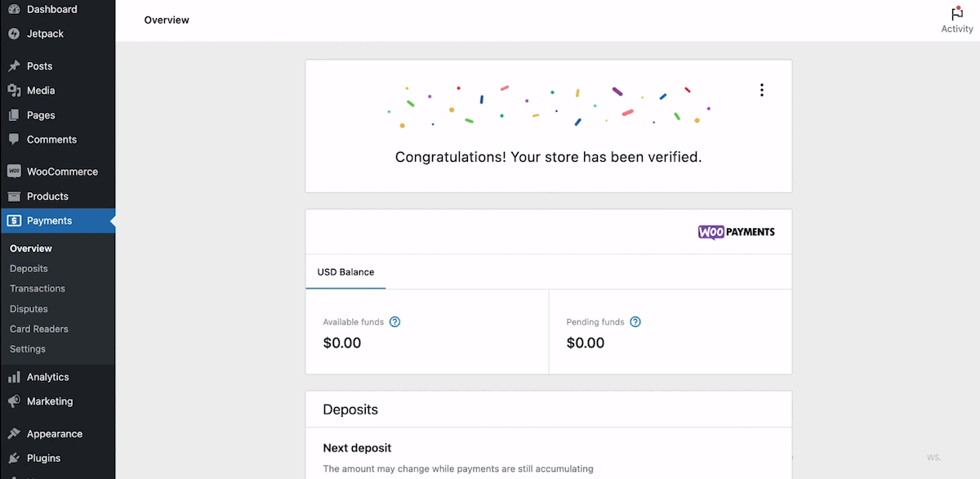The width and height of the screenshot is (980, 479).
Task: Click the Media library icon
Action: click(14, 91)
